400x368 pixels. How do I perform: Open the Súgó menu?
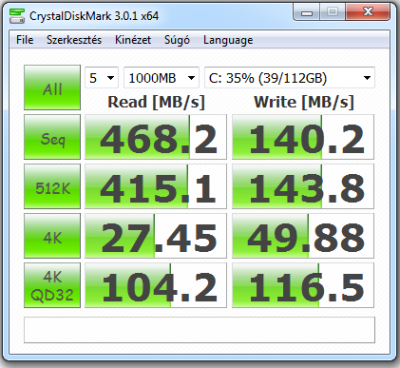(x=177, y=40)
